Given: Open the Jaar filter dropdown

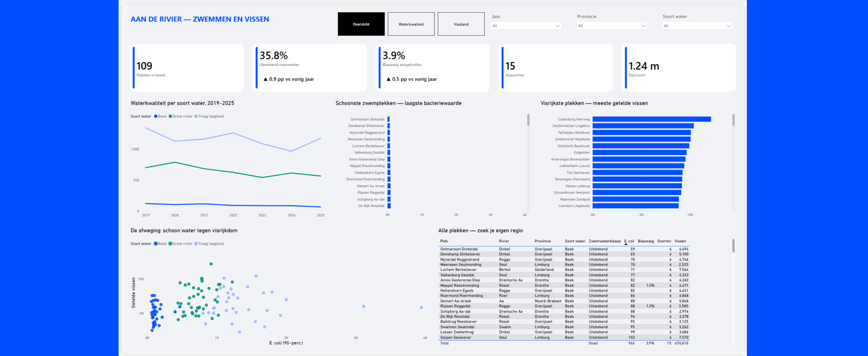Looking at the screenshot, I should (x=526, y=26).
